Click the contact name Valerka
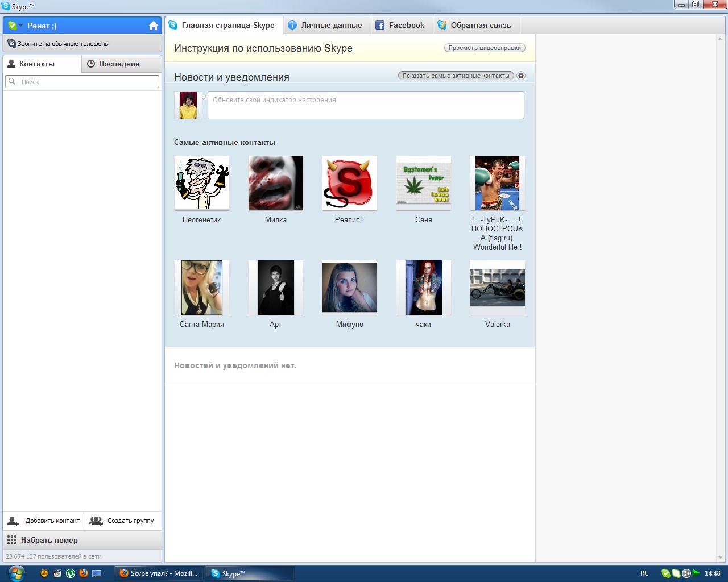This screenshot has height=582, width=728. pyautogui.click(x=498, y=324)
